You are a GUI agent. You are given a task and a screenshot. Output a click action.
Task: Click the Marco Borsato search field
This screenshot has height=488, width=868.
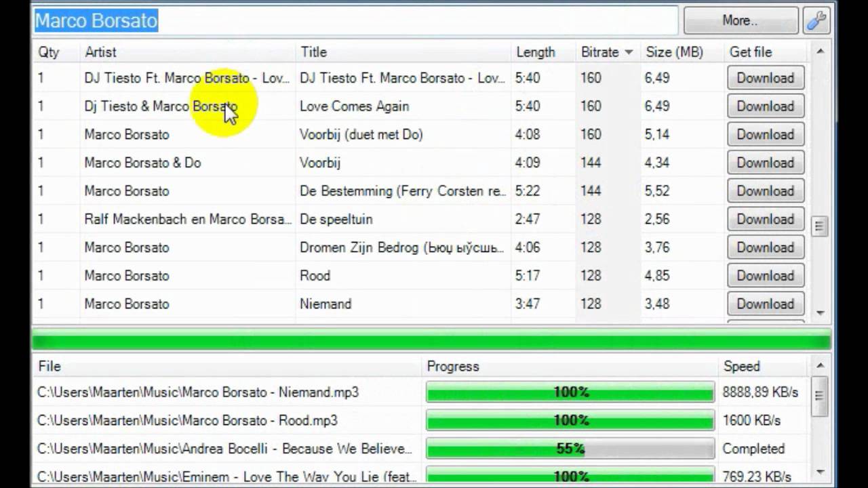355,20
